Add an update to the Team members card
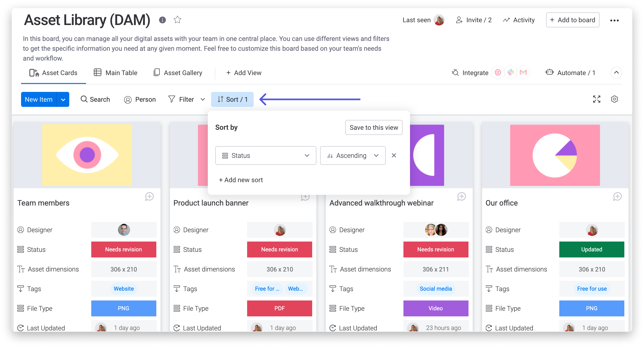 pos(149,197)
